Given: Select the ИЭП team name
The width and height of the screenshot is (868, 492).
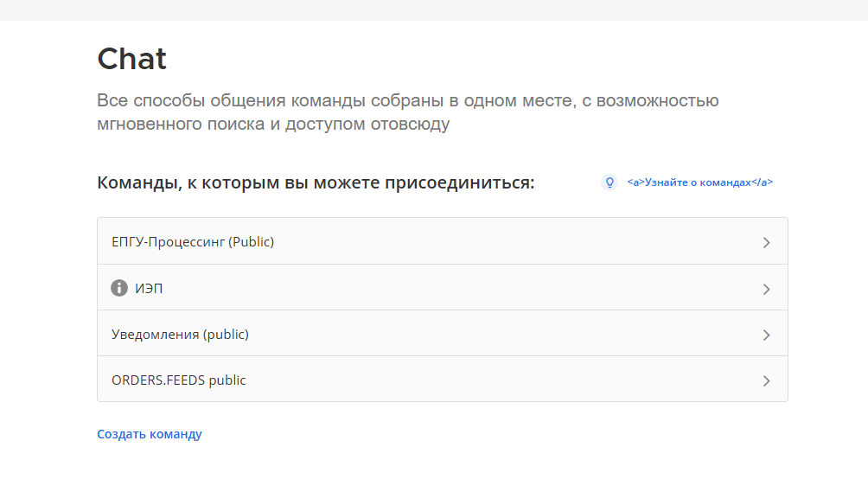Looking at the screenshot, I should (149, 288).
